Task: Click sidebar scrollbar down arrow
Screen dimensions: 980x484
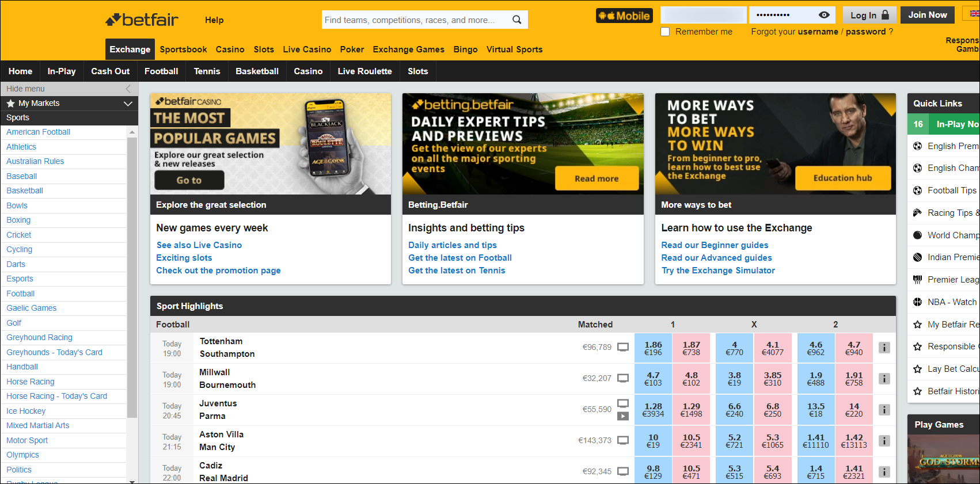Action: pos(132,481)
